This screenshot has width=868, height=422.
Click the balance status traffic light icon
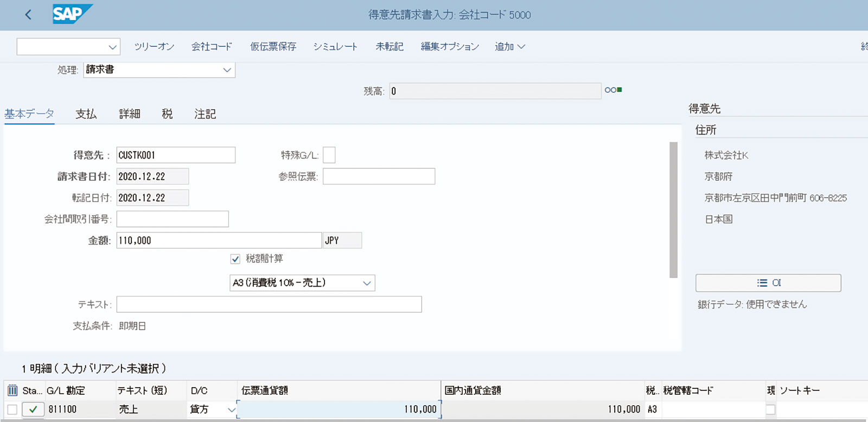point(613,90)
